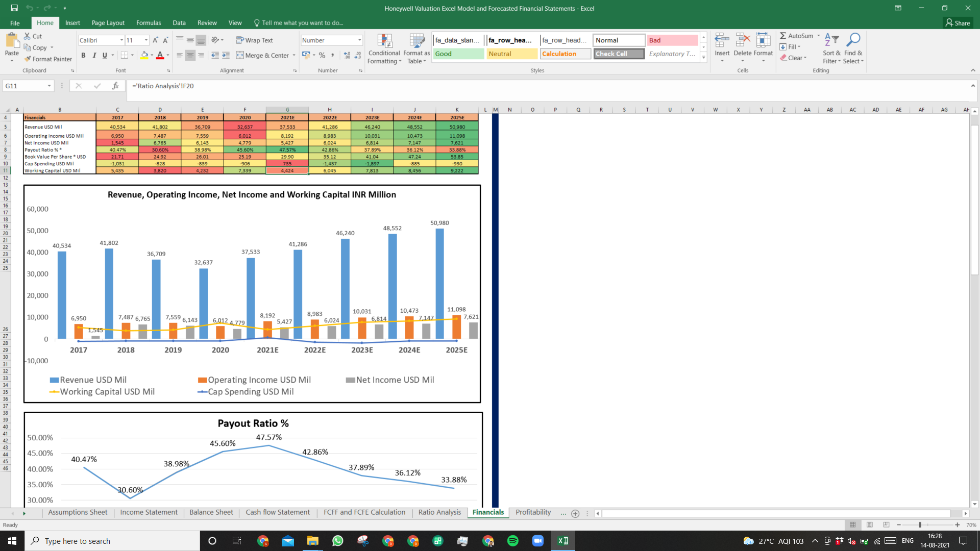This screenshot has width=980, height=551.
Task: Go to the Profitability sheet
Action: pyautogui.click(x=533, y=512)
